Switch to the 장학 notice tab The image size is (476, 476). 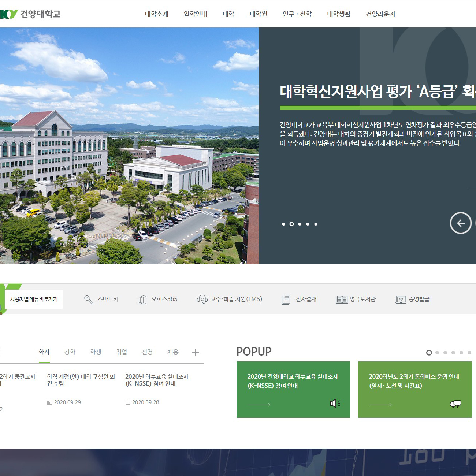point(70,352)
